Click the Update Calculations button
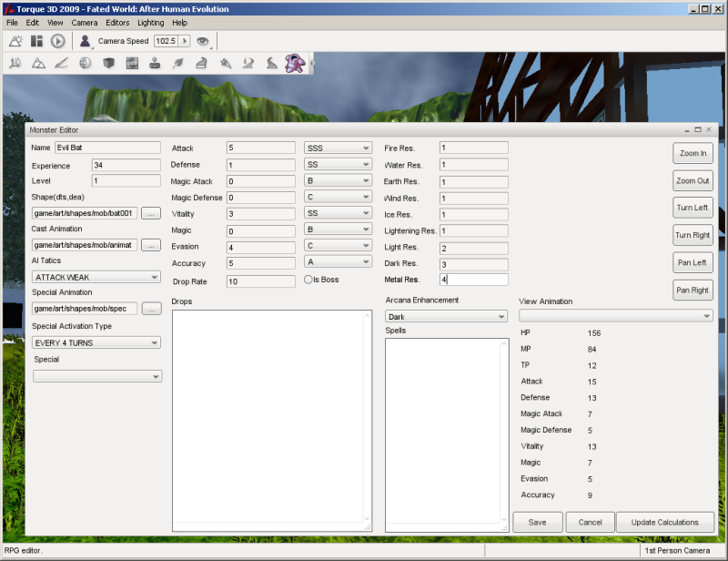728x561 pixels. (x=664, y=522)
